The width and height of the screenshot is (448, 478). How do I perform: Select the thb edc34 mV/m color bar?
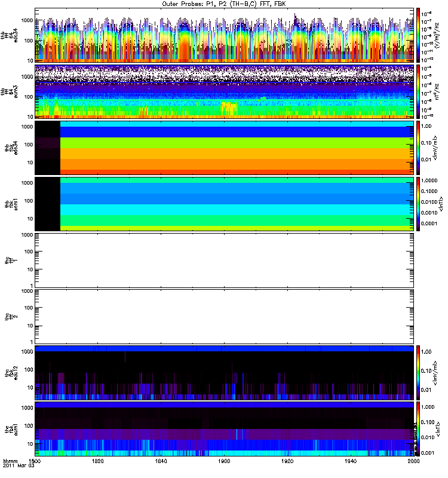click(418, 148)
